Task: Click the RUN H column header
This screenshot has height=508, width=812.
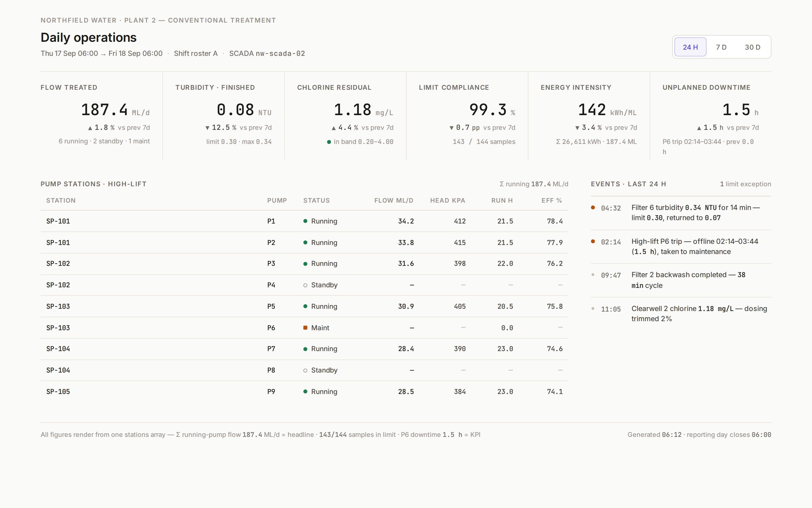Action: tap(502, 201)
